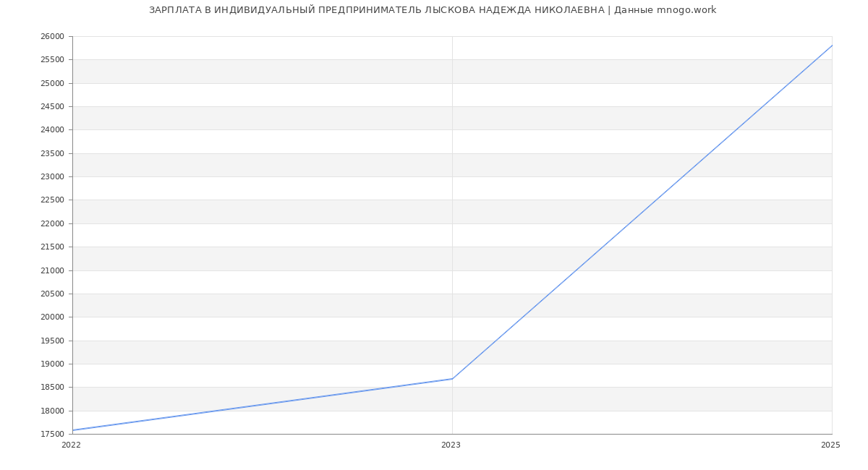Click the 25500 y-axis label
Viewport: 868px width, 470px height.
click(52, 60)
